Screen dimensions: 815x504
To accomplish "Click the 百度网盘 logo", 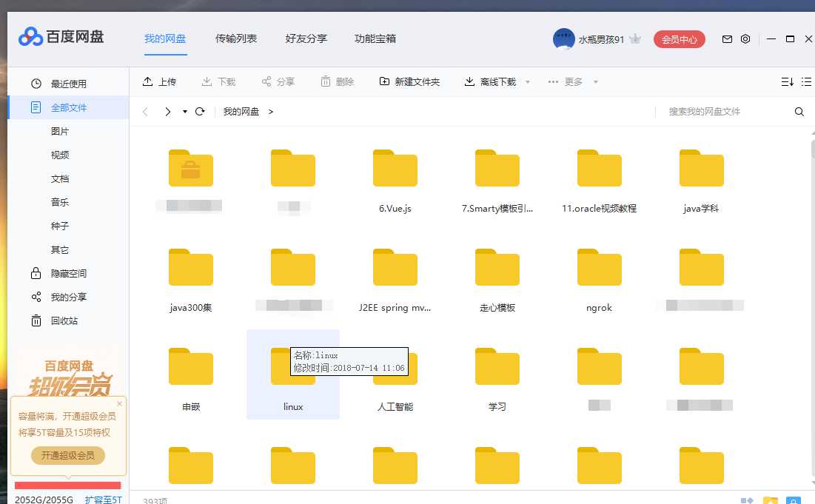I will [x=61, y=37].
